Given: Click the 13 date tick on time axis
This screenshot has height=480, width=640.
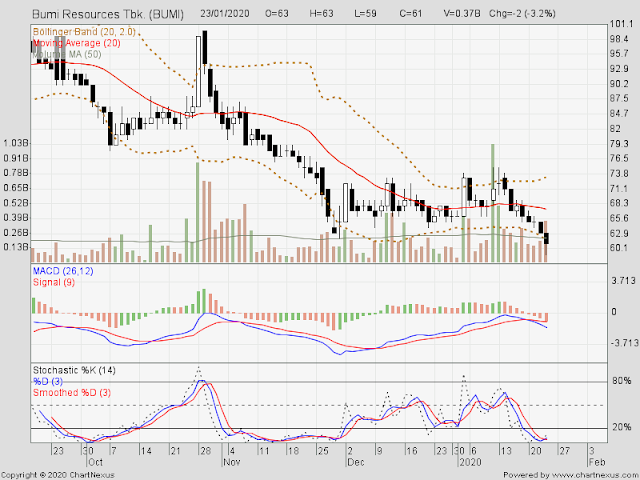Looking at the screenshot, I should (x=506, y=451).
